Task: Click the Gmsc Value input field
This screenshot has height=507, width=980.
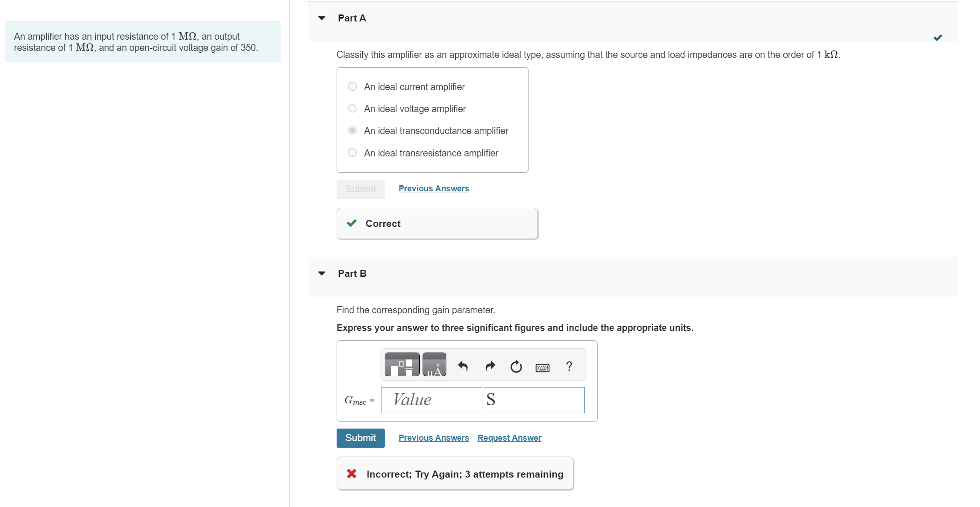Action: coord(431,400)
